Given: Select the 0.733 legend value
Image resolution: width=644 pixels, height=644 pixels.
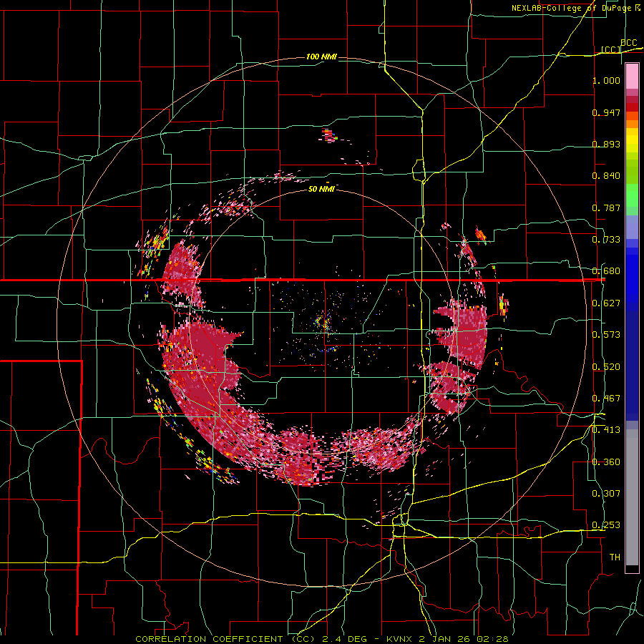Looking at the screenshot, I should (606, 240).
